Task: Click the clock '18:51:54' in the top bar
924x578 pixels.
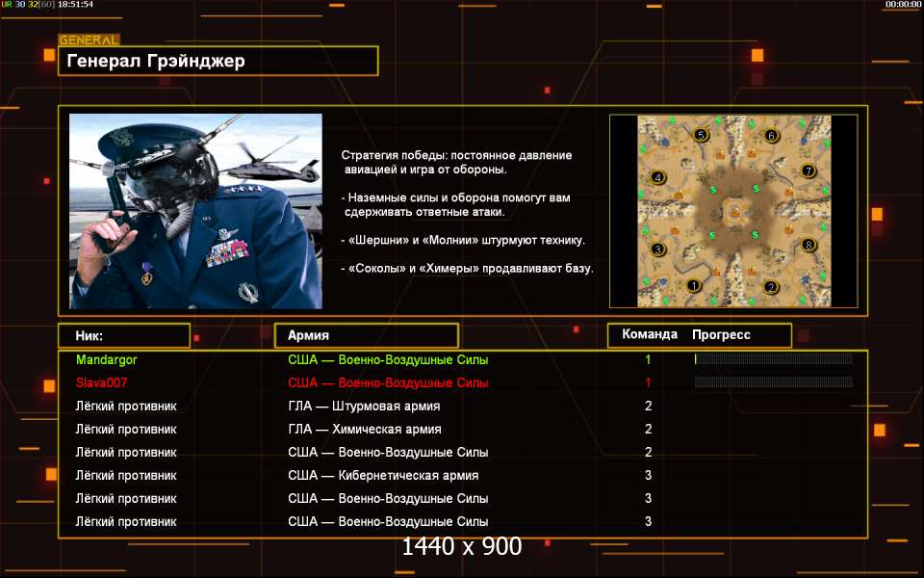Action: pos(75,4)
